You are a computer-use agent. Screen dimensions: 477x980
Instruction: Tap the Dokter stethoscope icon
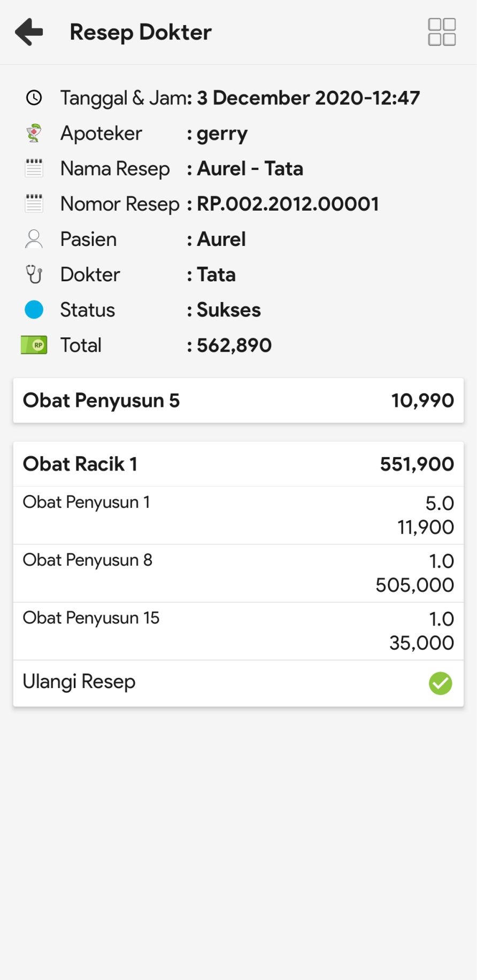point(34,274)
